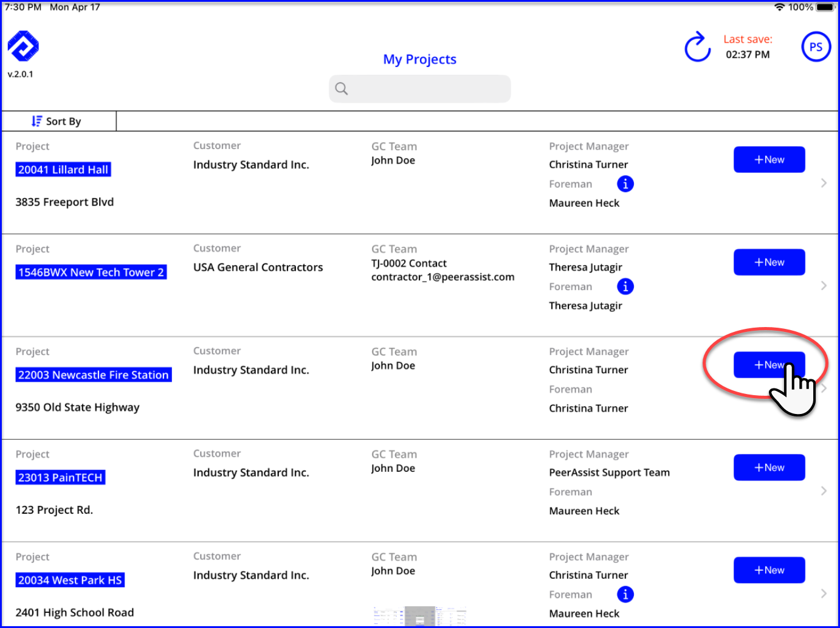Click address 123 Project Rd.
Viewport: 840px width, 628px height.
[x=54, y=510]
